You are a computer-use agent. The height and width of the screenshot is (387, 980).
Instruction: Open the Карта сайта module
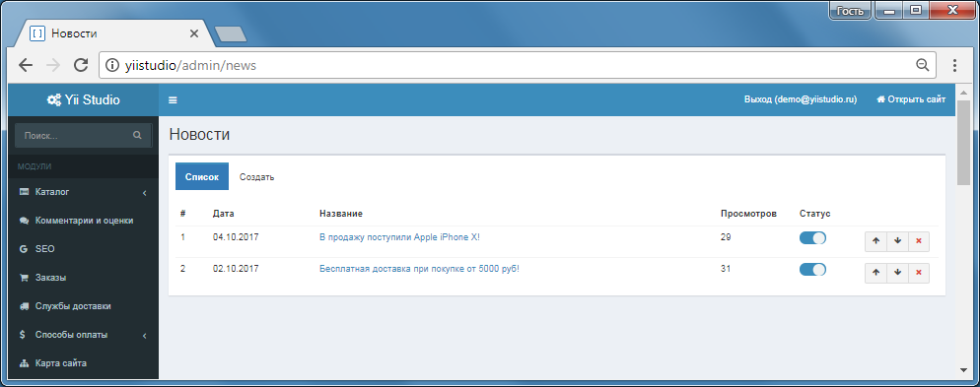point(84,363)
